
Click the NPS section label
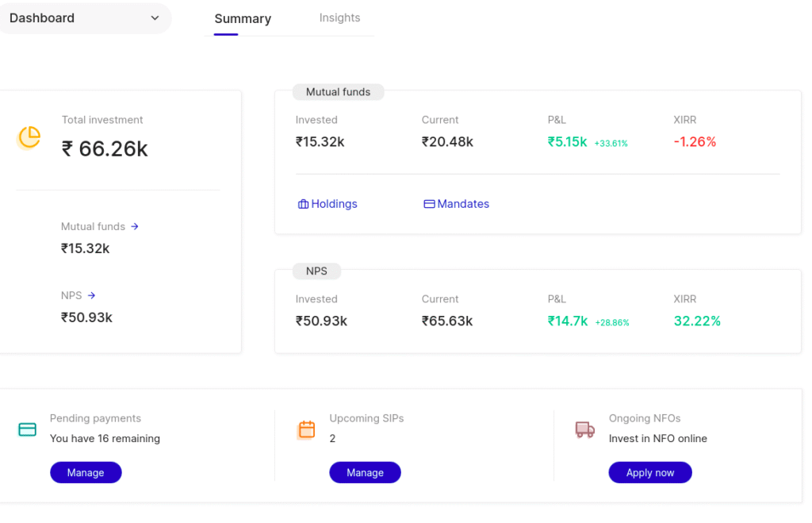click(316, 271)
